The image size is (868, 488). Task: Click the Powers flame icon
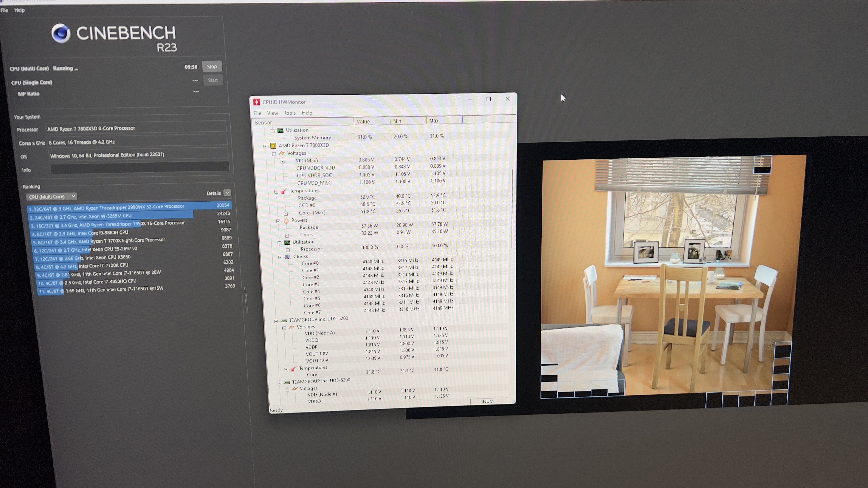tap(286, 221)
